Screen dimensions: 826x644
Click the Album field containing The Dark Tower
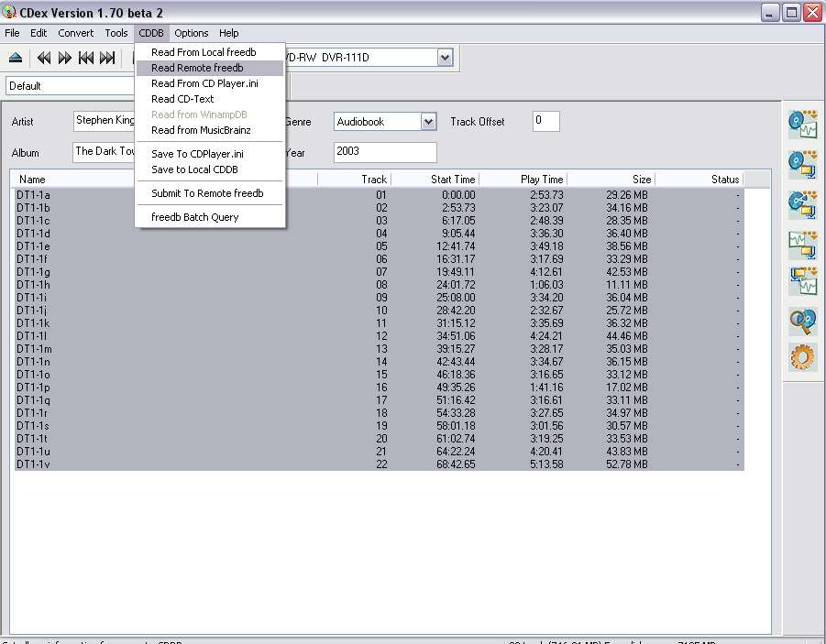105,152
